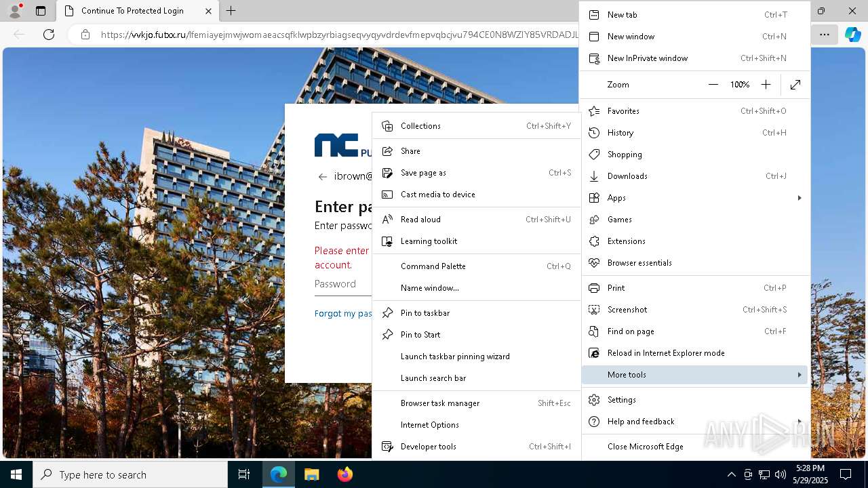This screenshot has width=868, height=488.
Task: Open the taskbar clock and date
Action: coord(810,474)
